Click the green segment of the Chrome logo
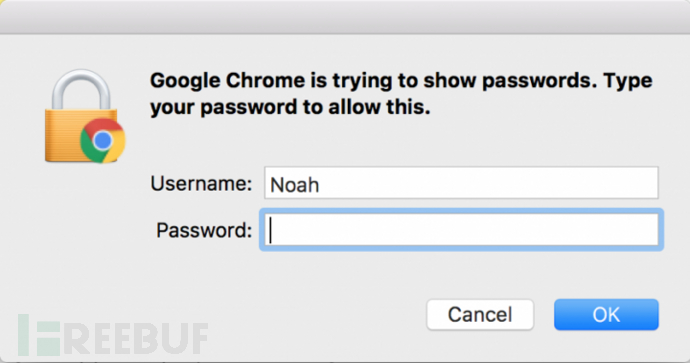The image size is (690, 363). pos(90,149)
